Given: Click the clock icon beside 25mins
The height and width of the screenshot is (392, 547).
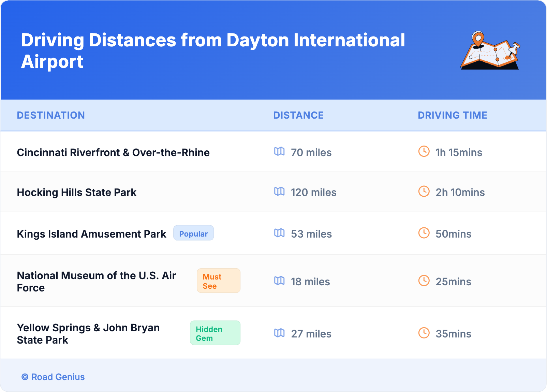Looking at the screenshot, I should click(424, 281).
